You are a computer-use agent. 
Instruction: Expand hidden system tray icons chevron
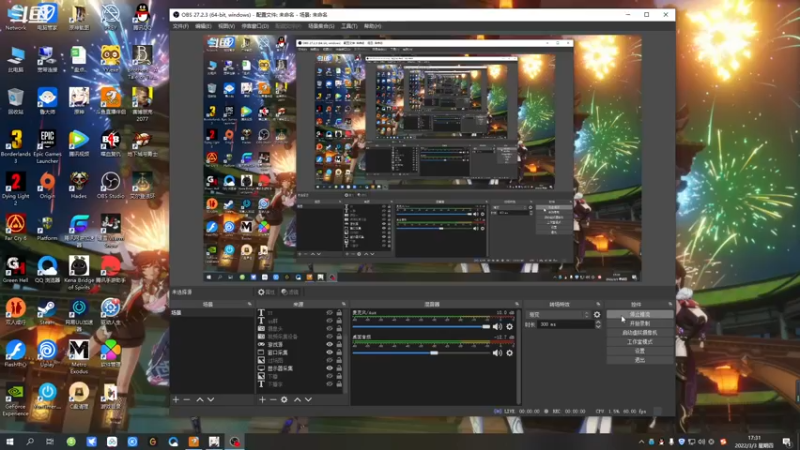click(x=641, y=442)
